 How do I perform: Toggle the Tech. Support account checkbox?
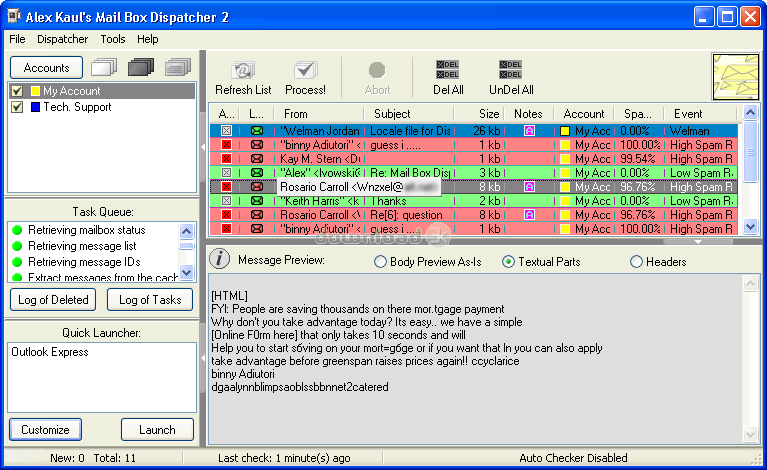(x=16, y=107)
